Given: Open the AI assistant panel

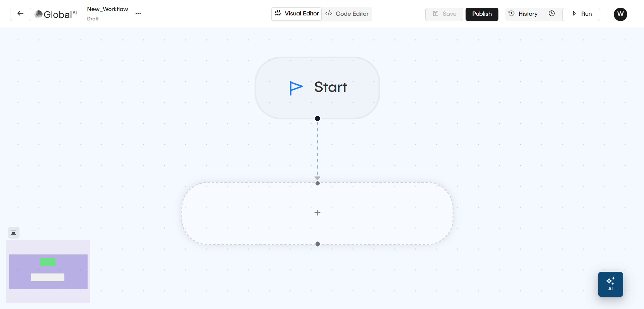Looking at the screenshot, I should [x=610, y=284].
